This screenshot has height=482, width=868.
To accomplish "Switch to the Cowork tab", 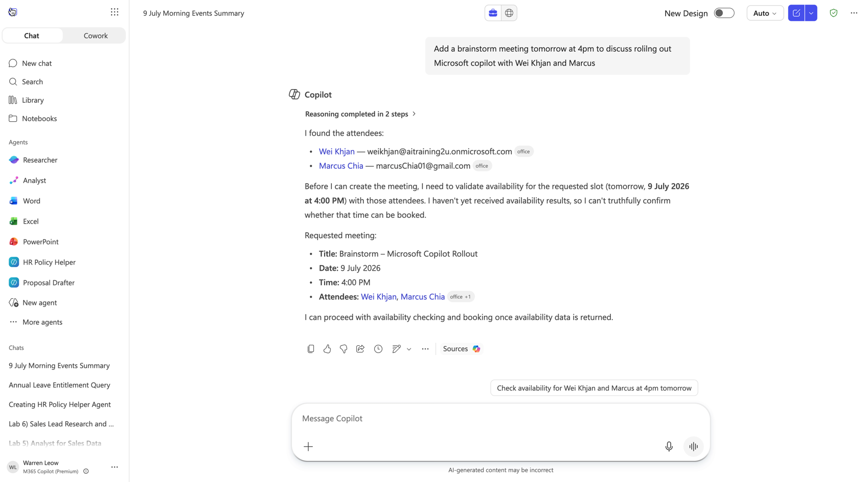I will pyautogui.click(x=96, y=35).
